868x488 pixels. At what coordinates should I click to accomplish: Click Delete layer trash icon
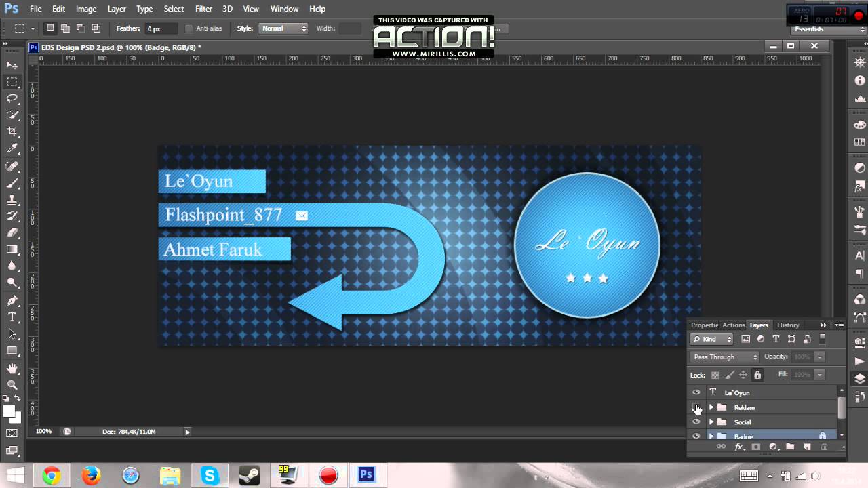(824, 447)
